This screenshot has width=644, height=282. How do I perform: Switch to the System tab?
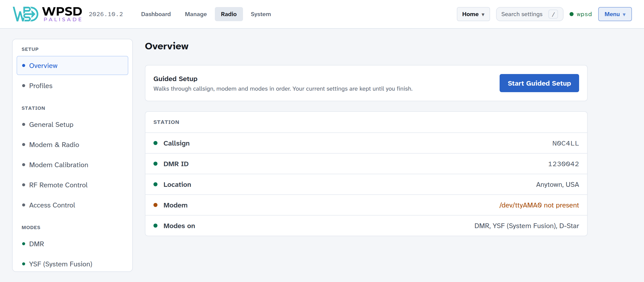click(x=261, y=14)
